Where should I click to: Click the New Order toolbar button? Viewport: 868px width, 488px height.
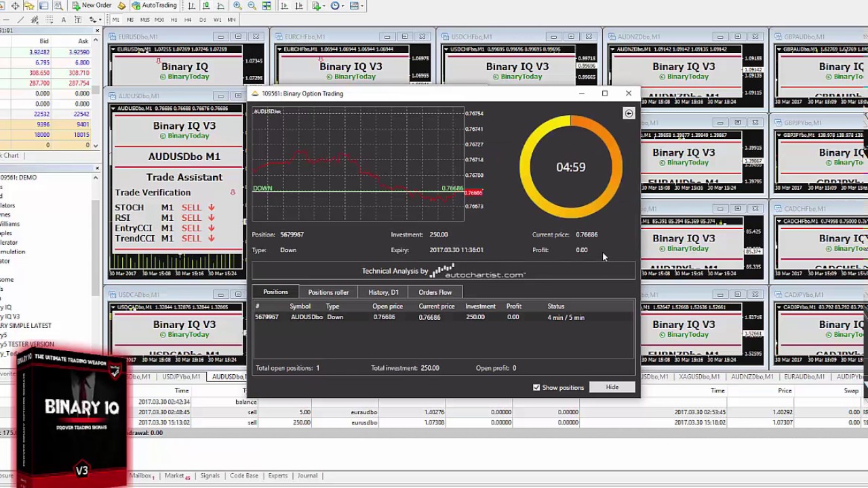point(92,5)
